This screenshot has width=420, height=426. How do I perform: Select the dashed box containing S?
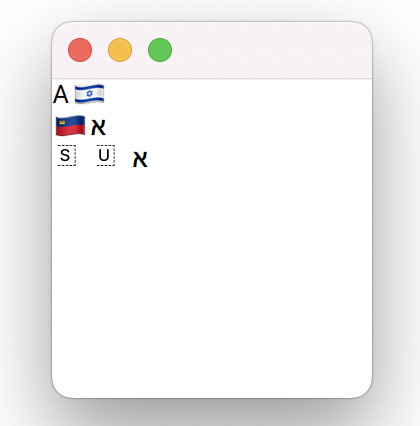pyautogui.click(x=67, y=155)
